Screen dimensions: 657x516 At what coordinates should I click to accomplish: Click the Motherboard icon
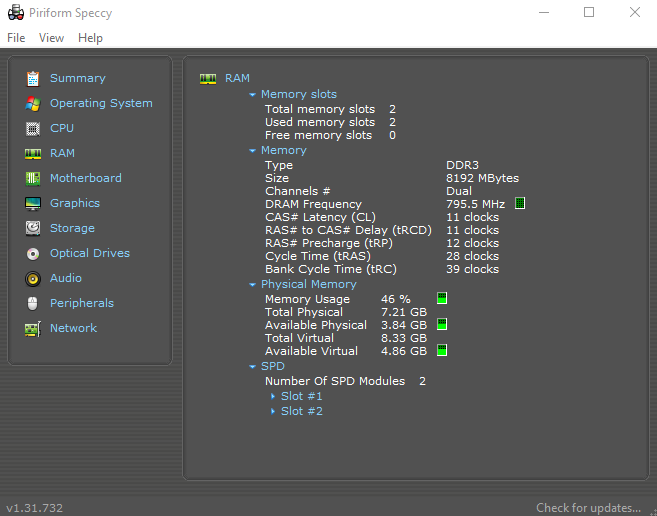pyautogui.click(x=33, y=179)
